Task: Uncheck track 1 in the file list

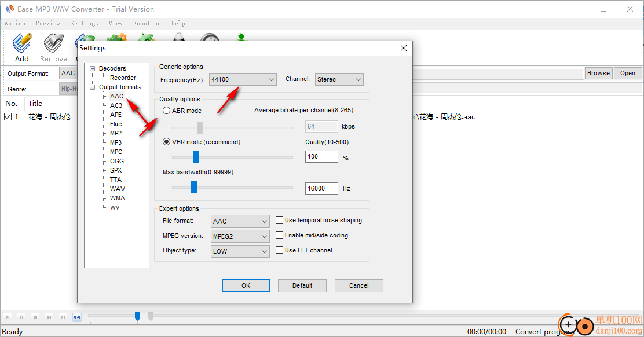Action: [x=8, y=116]
